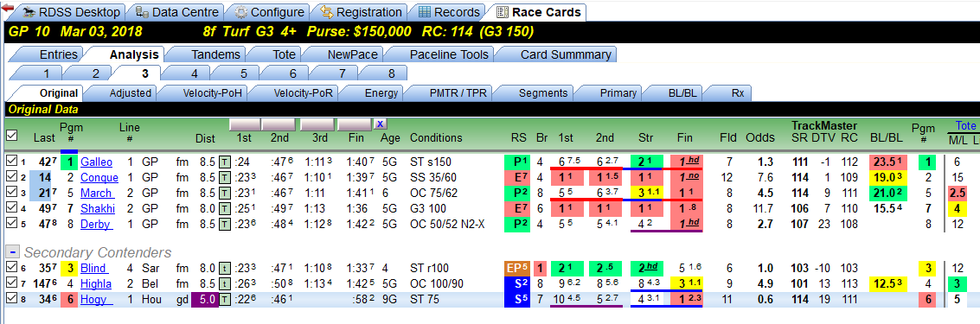The width and height of the screenshot is (980, 324).
Task: Toggle the select-all header checkbox
Action: tap(11, 135)
